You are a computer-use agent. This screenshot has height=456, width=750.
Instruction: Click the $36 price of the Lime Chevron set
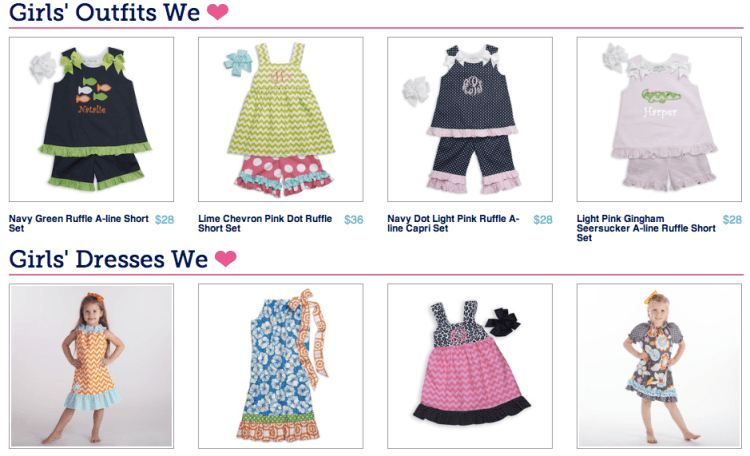click(x=353, y=220)
